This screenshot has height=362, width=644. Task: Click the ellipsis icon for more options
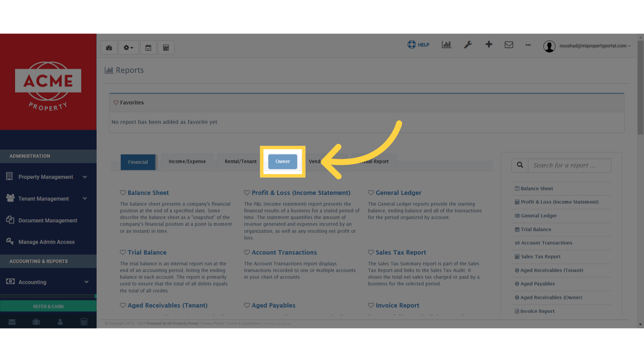click(528, 45)
